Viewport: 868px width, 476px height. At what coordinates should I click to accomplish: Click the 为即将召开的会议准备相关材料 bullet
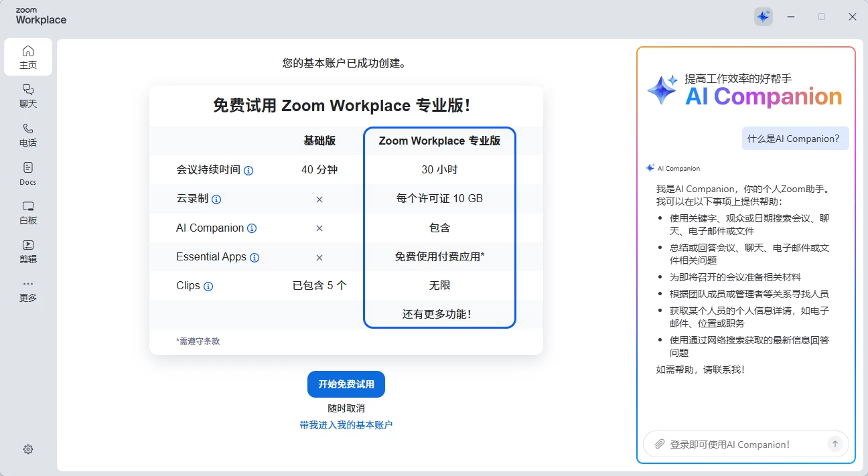[735, 277]
